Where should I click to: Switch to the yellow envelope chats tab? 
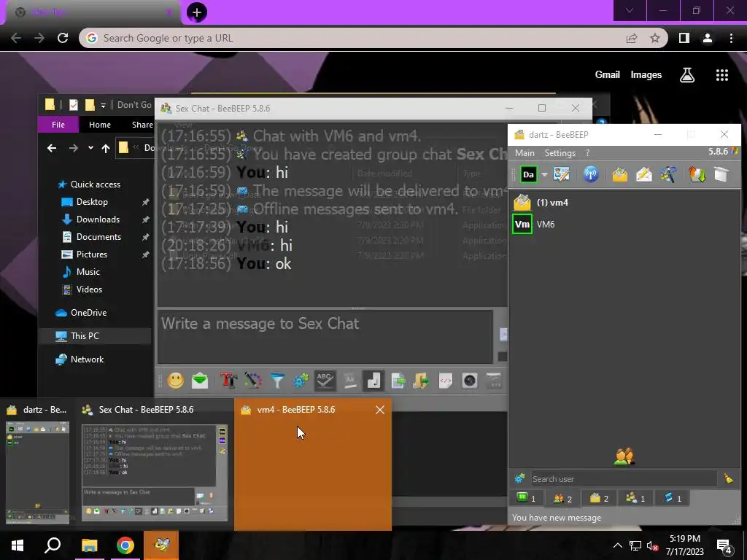[599, 498]
